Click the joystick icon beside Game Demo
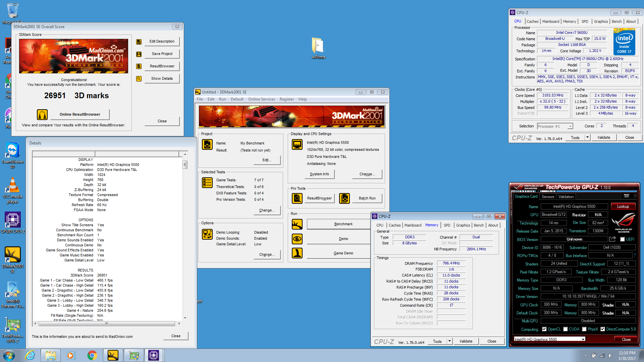This screenshot has width=644, height=362. 297,253
